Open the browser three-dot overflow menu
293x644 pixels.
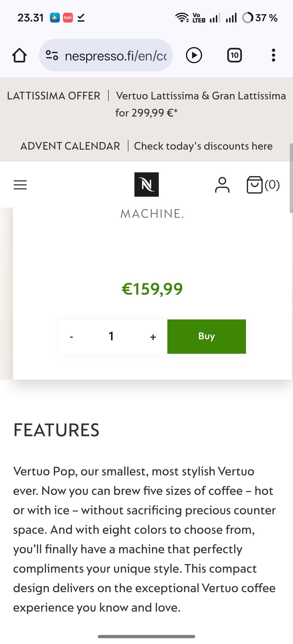tap(273, 56)
